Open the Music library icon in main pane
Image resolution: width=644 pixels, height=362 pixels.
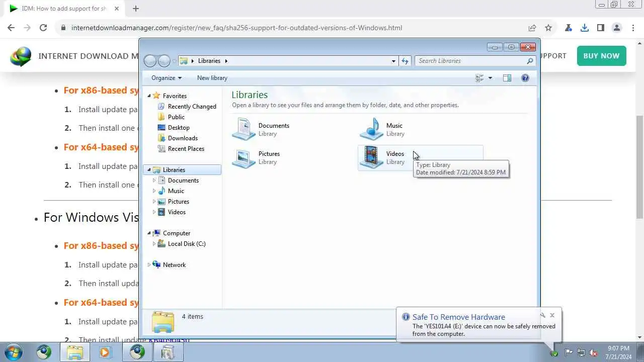click(x=372, y=129)
